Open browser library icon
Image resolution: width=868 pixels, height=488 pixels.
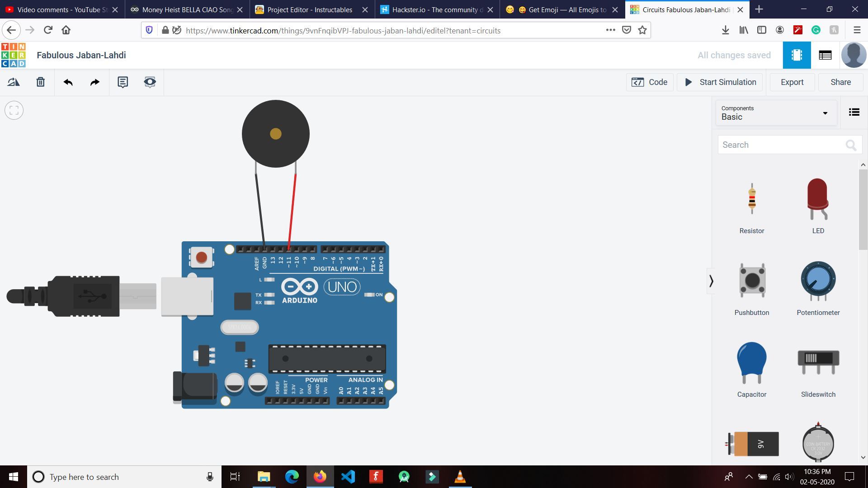(744, 30)
